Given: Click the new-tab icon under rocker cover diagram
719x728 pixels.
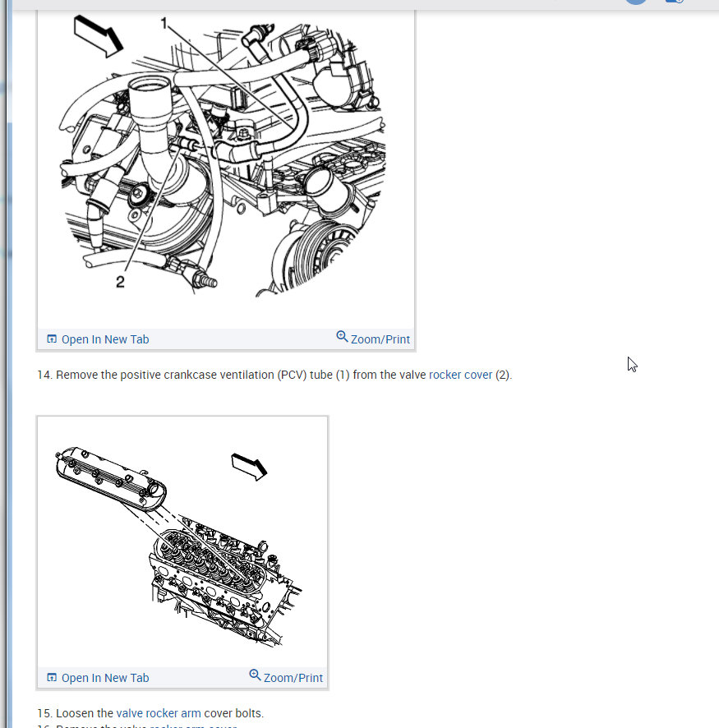Looking at the screenshot, I should click(x=52, y=677).
